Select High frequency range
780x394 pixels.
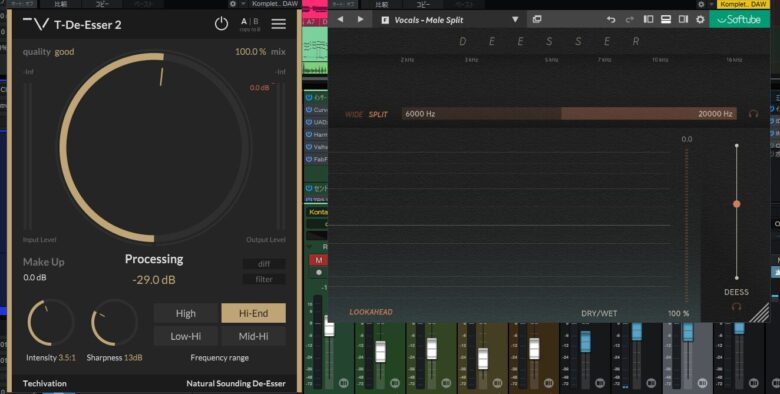186,313
